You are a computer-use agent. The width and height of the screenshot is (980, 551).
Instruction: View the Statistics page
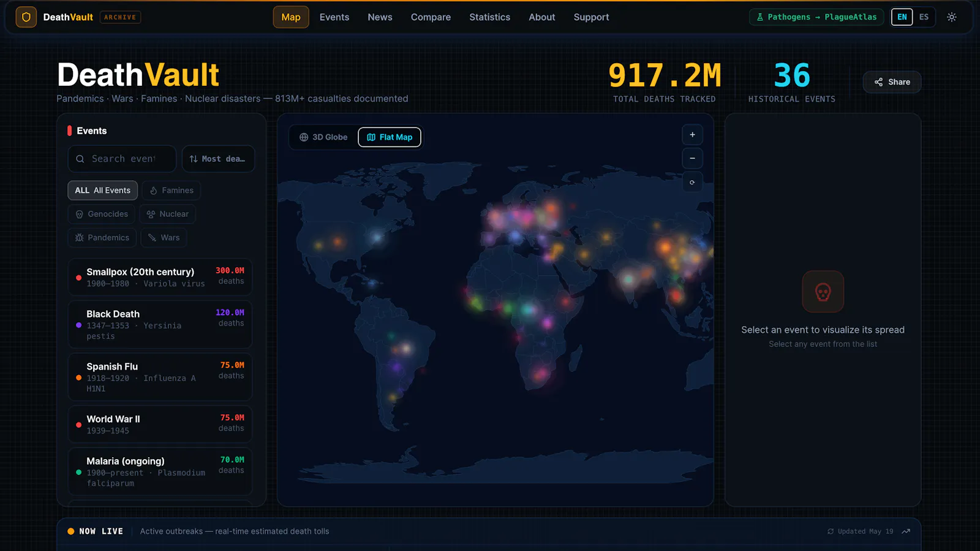(489, 17)
